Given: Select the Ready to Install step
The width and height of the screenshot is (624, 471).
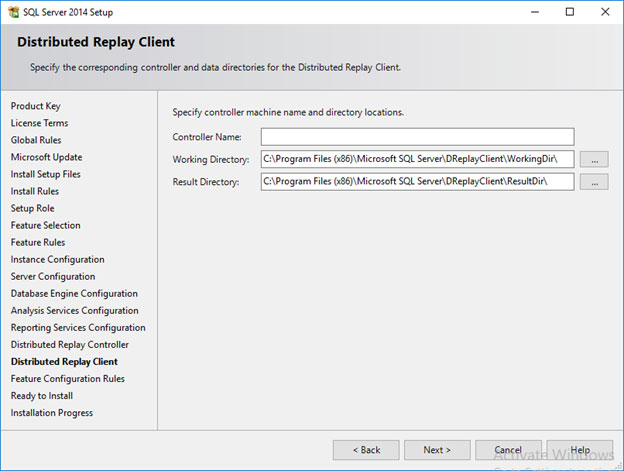Looking at the screenshot, I should click(42, 396).
